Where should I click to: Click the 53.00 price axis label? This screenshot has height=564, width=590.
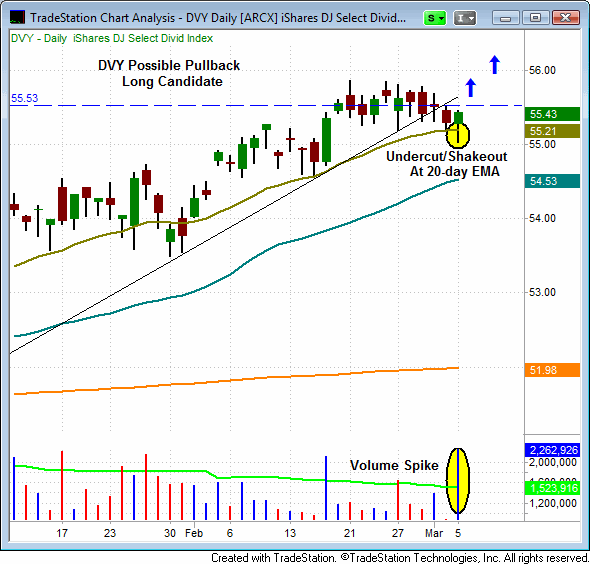pos(542,292)
